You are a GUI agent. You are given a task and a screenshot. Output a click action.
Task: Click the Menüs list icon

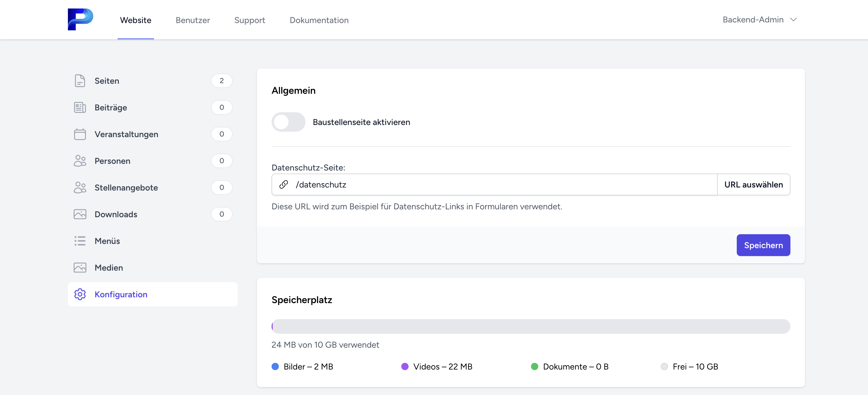pos(80,241)
